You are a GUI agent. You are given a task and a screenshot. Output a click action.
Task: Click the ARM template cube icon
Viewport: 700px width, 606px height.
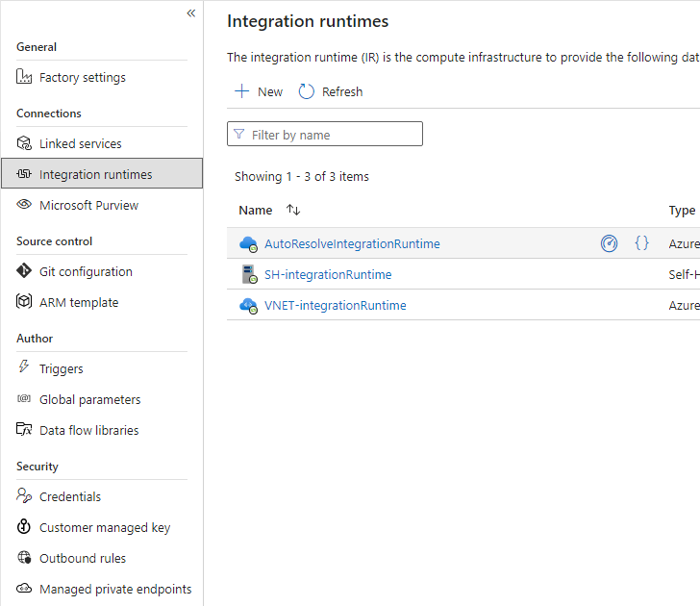pos(24,301)
